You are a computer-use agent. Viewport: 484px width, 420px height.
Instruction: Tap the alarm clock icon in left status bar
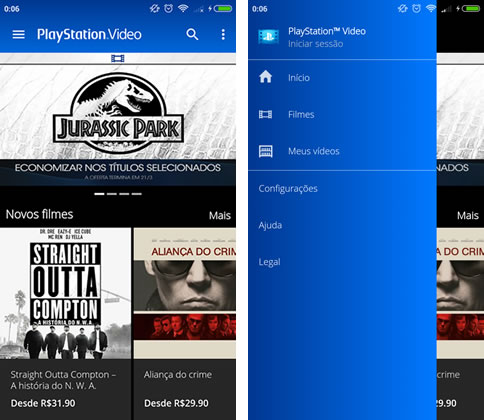click(x=169, y=8)
